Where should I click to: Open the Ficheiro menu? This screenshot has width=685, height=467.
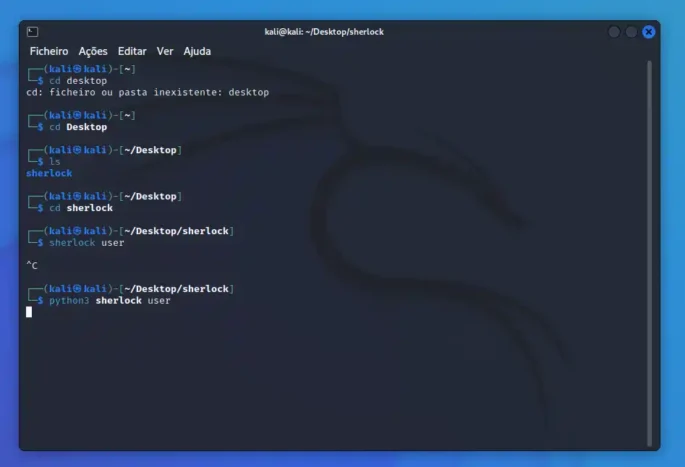pos(49,51)
